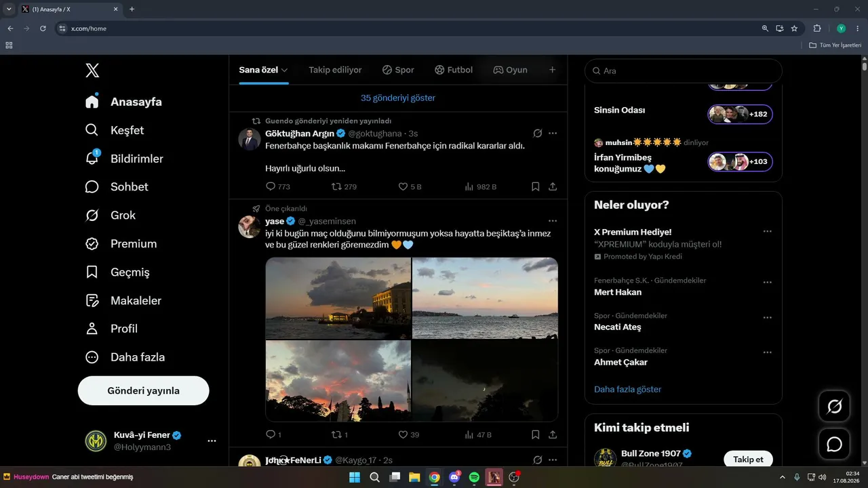
Task: Follow Bull Zone 1907 with Takip et
Action: pyautogui.click(x=749, y=460)
